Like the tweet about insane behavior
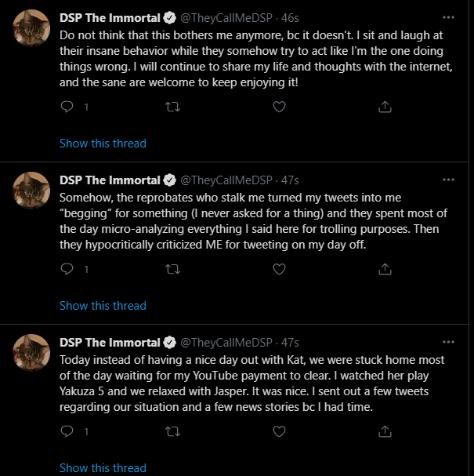 coord(279,107)
